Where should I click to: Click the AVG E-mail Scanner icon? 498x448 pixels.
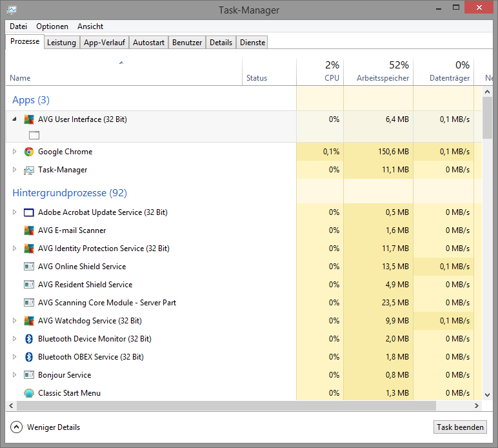tap(29, 230)
